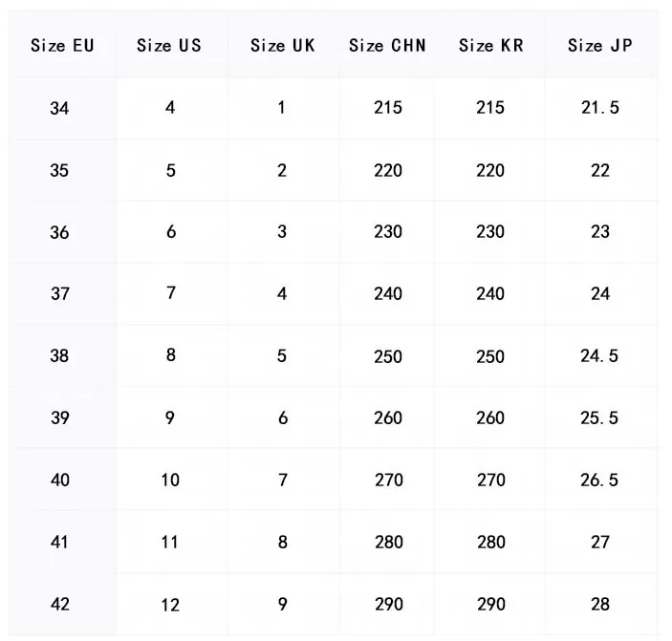Screen dimensions: 672x641
Task: Select the 25.5 JP size value
Action: [x=600, y=417]
